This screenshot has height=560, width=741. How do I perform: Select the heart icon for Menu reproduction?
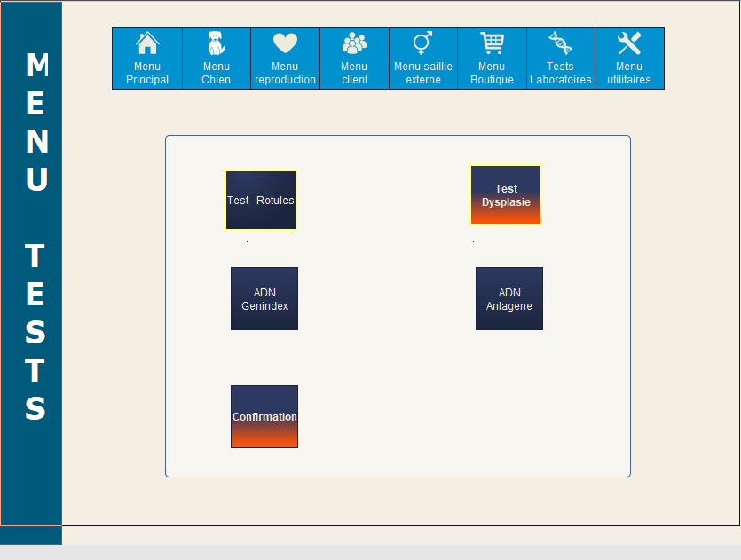click(x=285, y=43)
